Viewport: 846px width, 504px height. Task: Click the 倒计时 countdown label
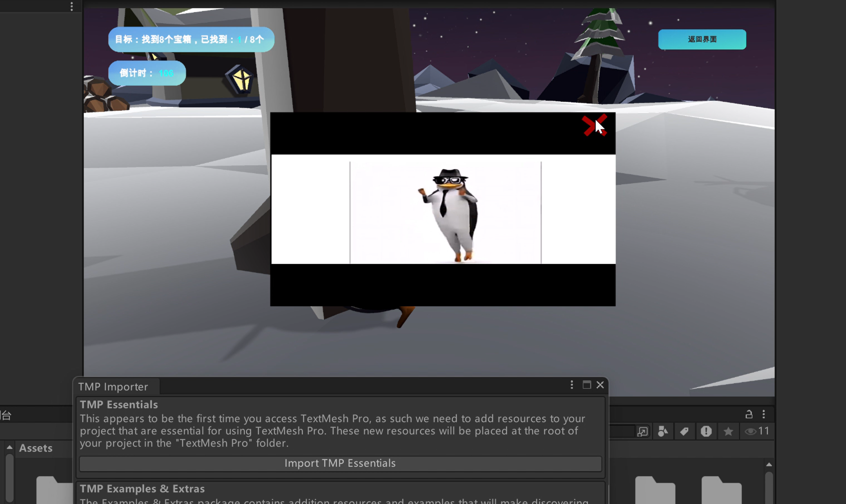pyautogui.click(x=147, y=73)
